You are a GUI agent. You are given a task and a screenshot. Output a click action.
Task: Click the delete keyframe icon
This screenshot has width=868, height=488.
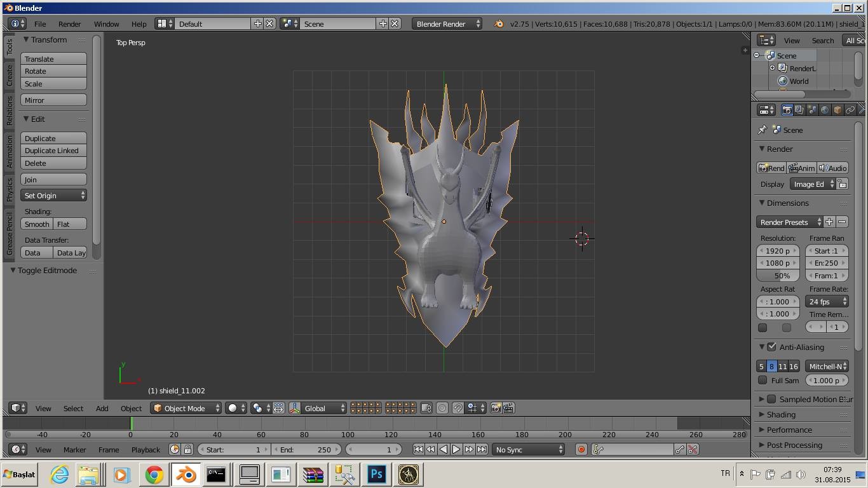(693, 449)
